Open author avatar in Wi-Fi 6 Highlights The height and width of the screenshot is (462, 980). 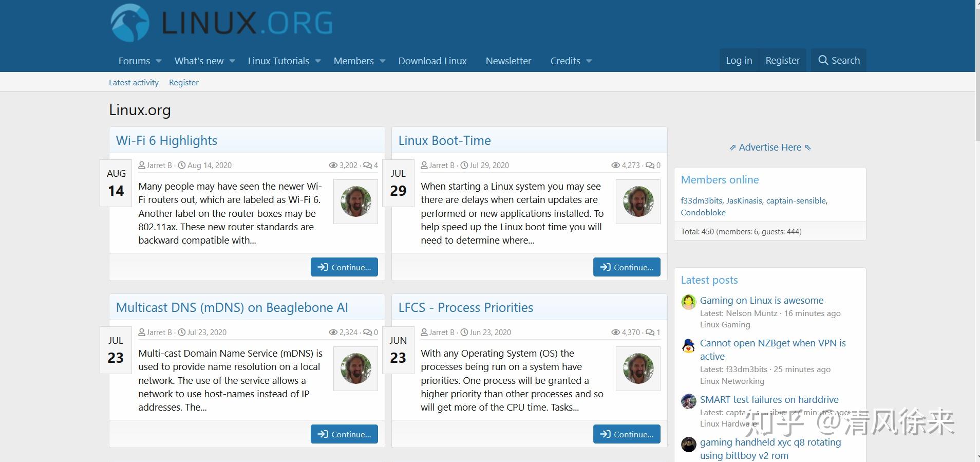click(355, 201)
